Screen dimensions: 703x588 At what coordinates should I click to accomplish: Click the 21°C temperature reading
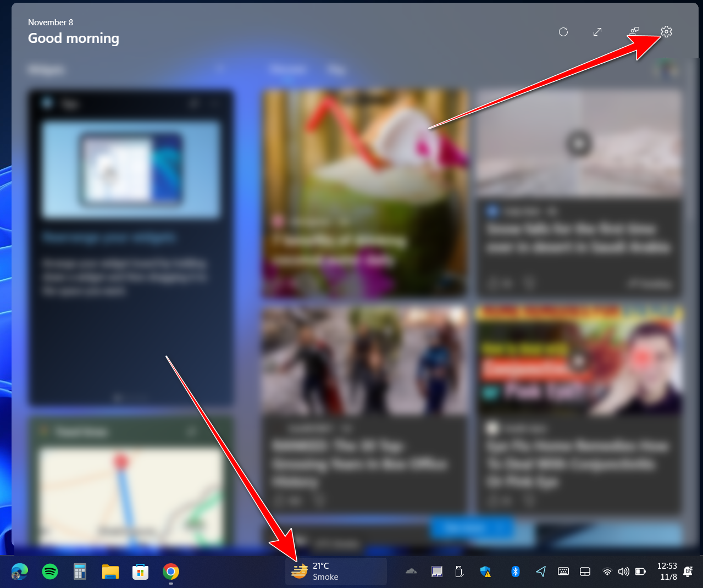321,565
